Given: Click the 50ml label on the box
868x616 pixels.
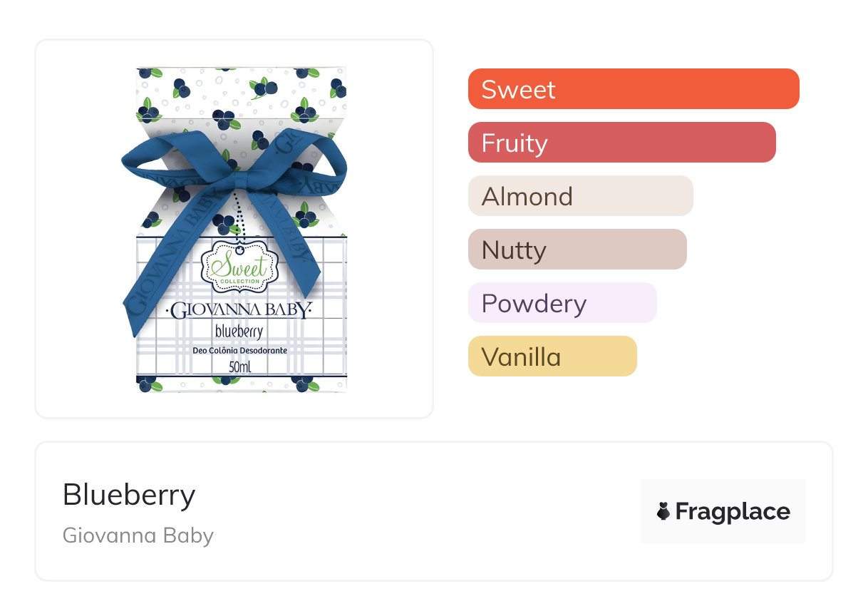Looking at the screenshot, I should 239,367.
